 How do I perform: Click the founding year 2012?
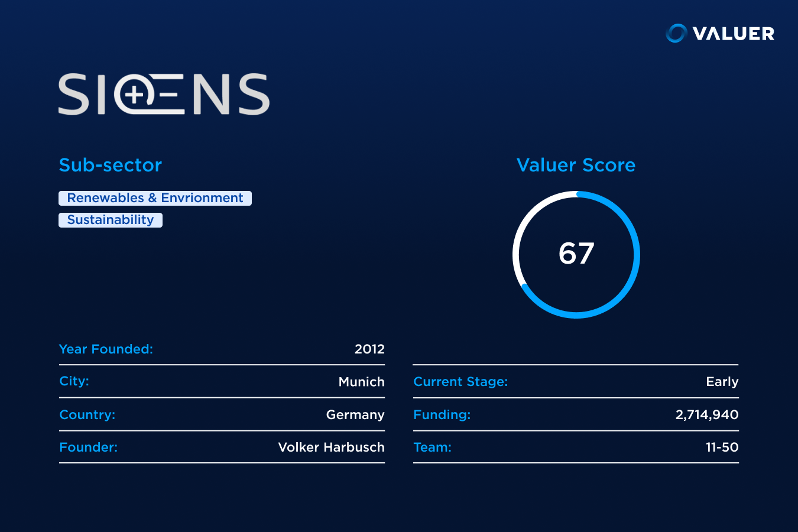click(x=369, y=349)
